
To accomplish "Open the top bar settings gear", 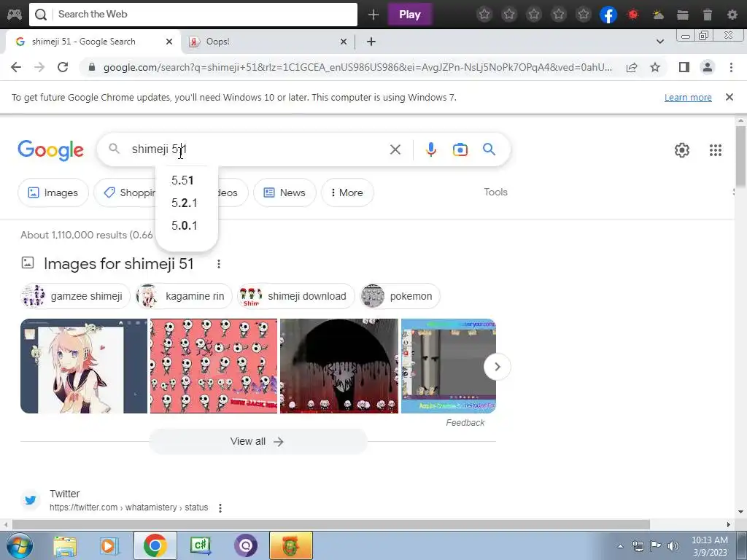I will (732, 15).
